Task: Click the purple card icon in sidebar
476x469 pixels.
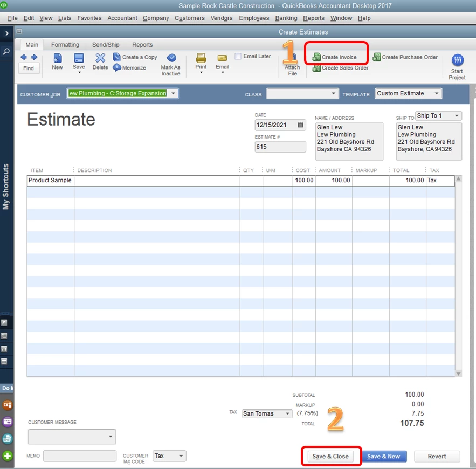Action: [x=8, y=422]
